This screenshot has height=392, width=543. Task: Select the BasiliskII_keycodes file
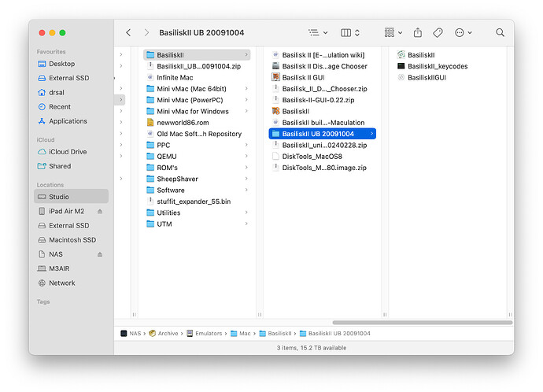click(x=448, y=66)
